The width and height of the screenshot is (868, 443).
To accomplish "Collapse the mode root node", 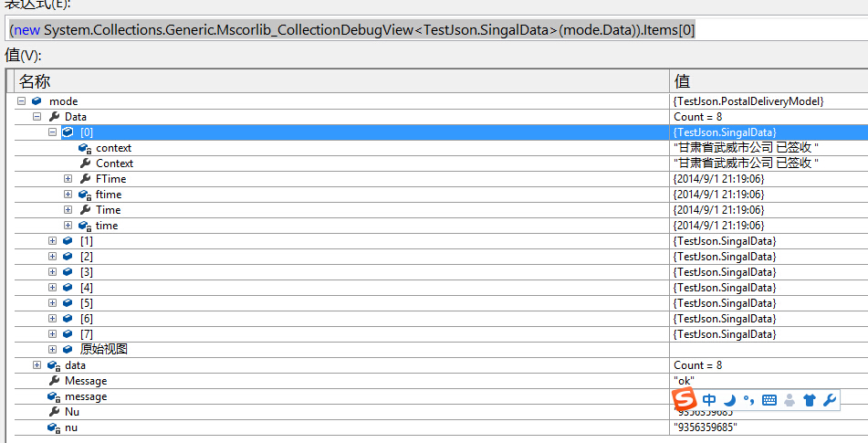I will point(21,101).
